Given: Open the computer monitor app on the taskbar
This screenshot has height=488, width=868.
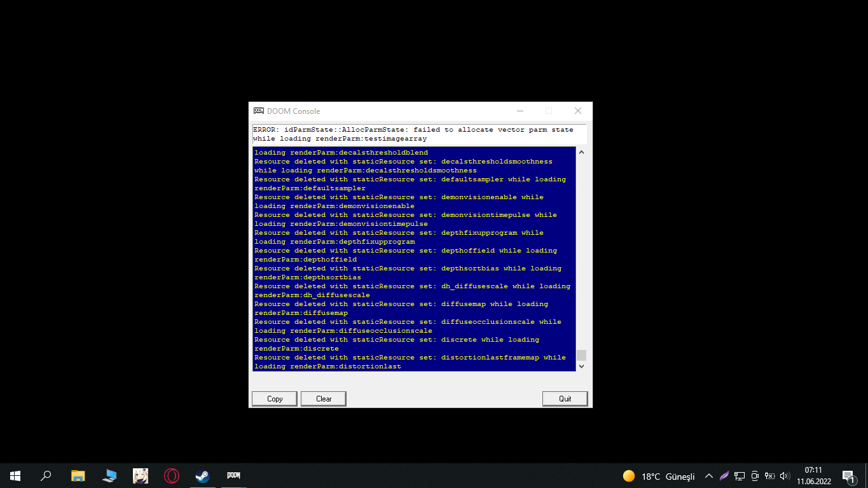Looking at the screenshot, I should [109, 476].
